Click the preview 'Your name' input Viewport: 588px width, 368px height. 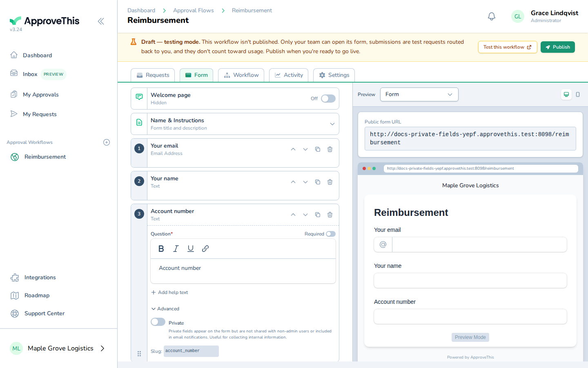[470, 280]
